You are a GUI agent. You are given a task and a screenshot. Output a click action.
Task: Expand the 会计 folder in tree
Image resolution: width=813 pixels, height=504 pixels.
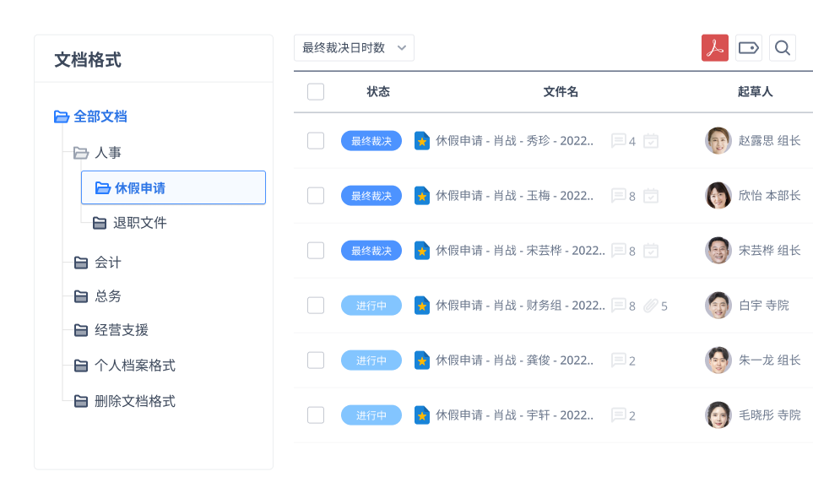81,263
